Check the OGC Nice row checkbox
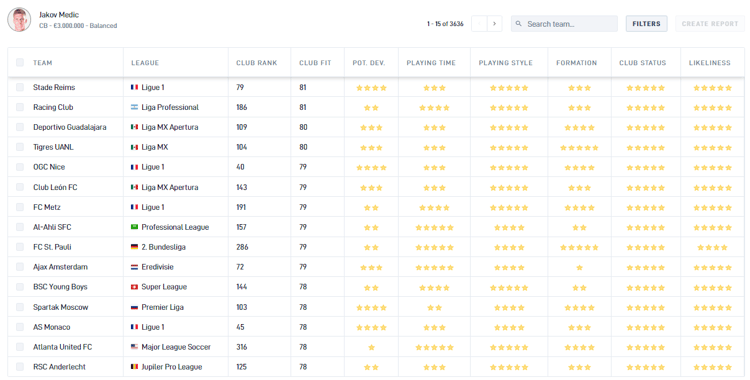 click(x=20, y=167)
